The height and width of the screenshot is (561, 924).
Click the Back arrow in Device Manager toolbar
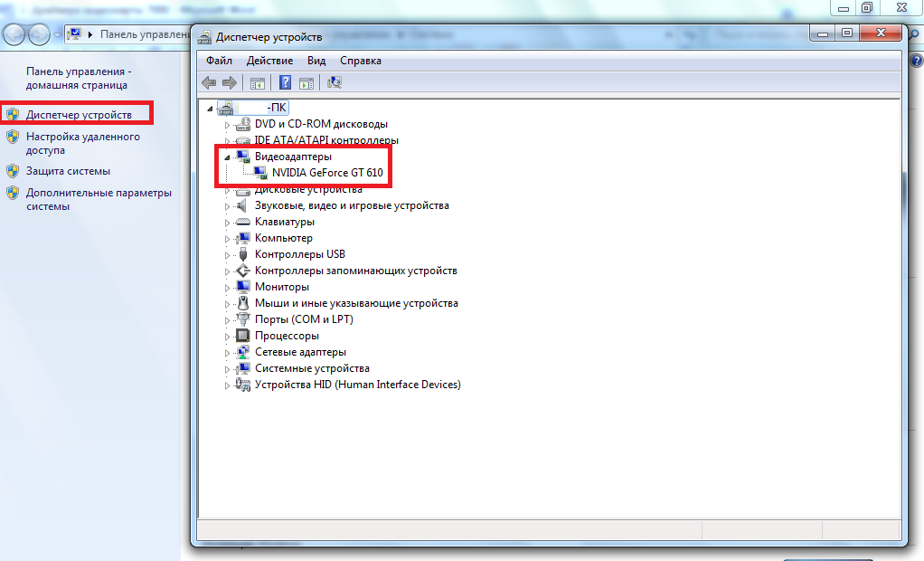point(209,82)
